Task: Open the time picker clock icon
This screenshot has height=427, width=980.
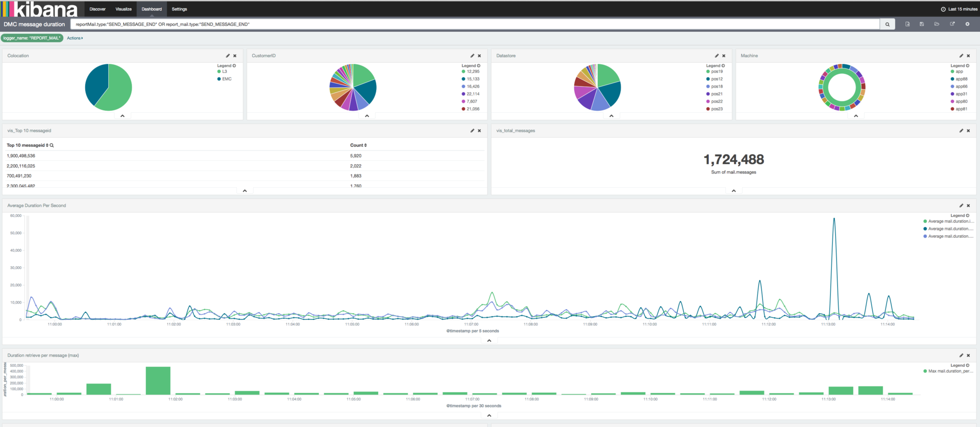Action: 943,9
